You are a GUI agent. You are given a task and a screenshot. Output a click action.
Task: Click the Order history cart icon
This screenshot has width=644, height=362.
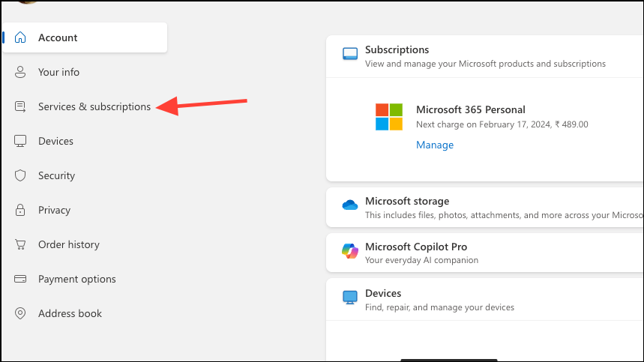20,244
